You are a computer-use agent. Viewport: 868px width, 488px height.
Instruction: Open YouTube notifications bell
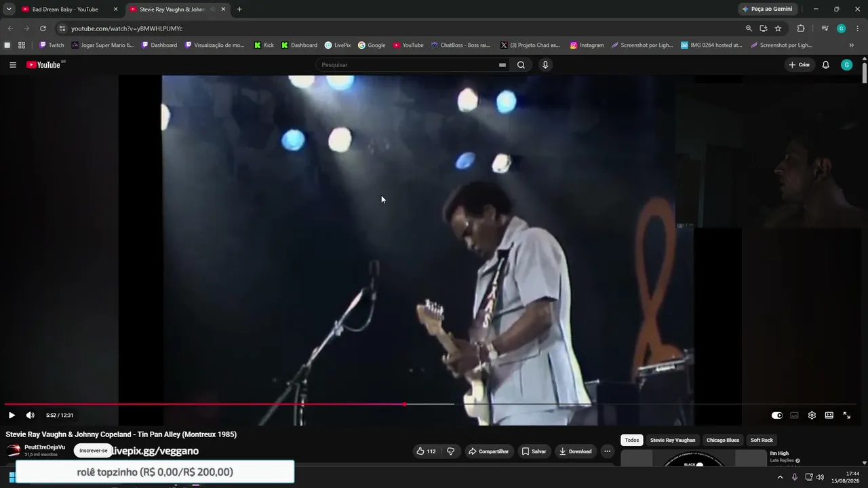[826, 65]
